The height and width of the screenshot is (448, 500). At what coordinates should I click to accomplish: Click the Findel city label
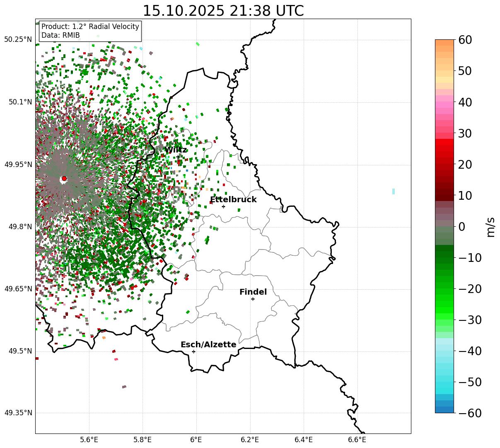point(253,292)
